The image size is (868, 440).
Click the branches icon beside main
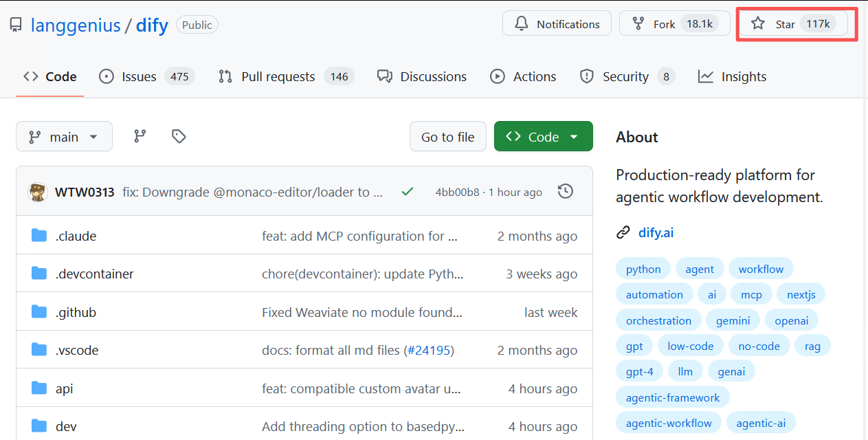click(x=140, y=136)
